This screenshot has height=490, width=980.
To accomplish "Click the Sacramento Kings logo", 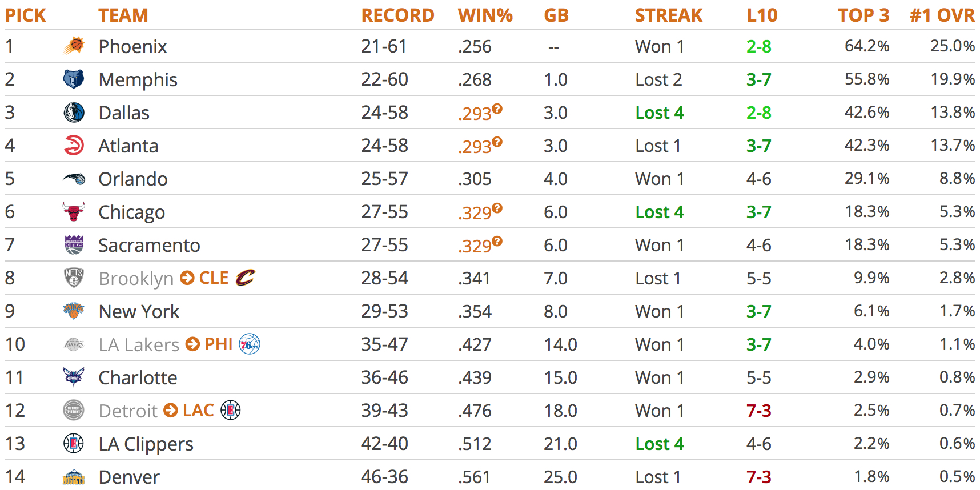I will tap(74, 244).
